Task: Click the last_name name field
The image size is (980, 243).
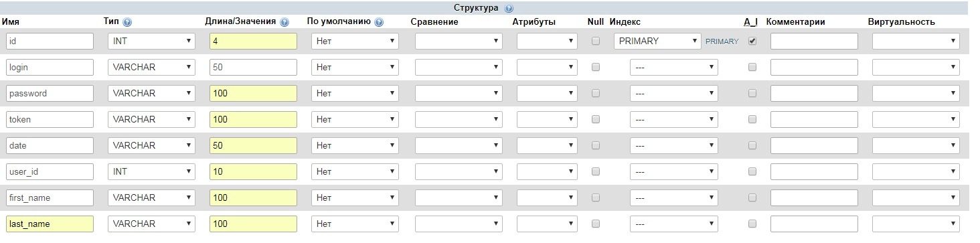Action: (x=50, y=224)
